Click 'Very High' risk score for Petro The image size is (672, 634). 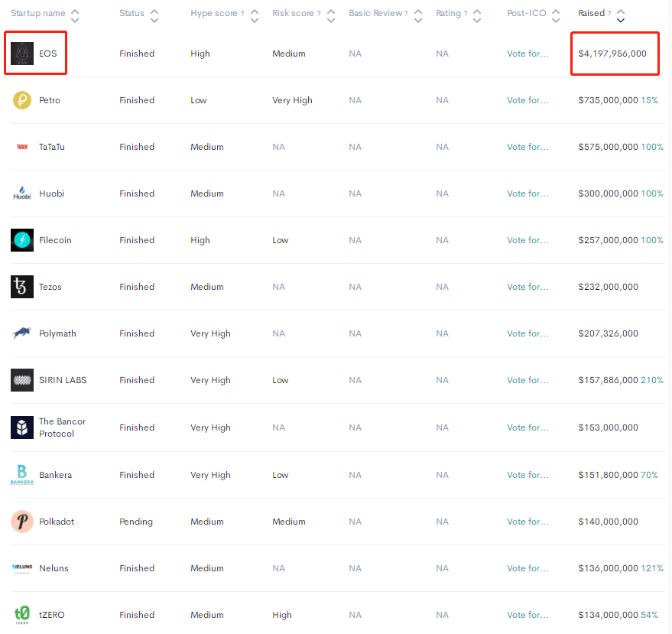[x=292, y=100]
